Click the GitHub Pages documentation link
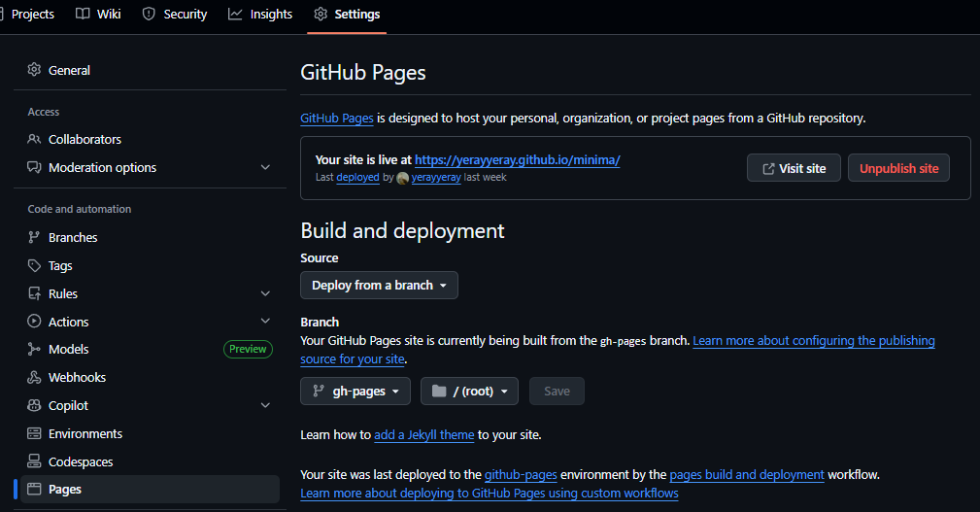The image size is (980, 512). 337,119
